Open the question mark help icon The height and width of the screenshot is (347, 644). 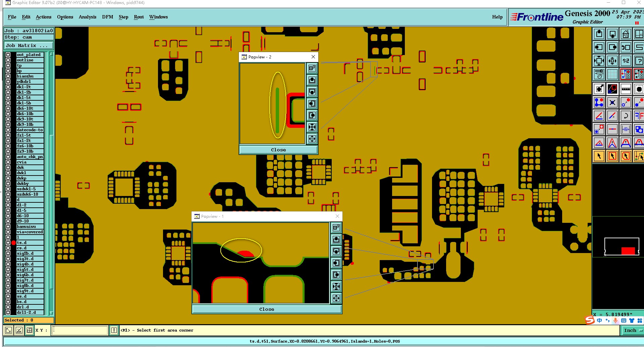[x=639, y=61]
